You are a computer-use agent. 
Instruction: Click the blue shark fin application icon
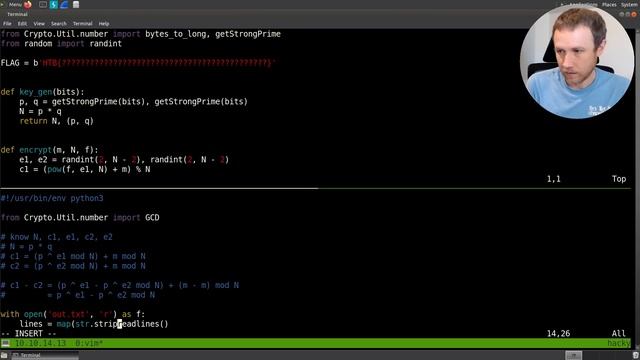(64, 5)
